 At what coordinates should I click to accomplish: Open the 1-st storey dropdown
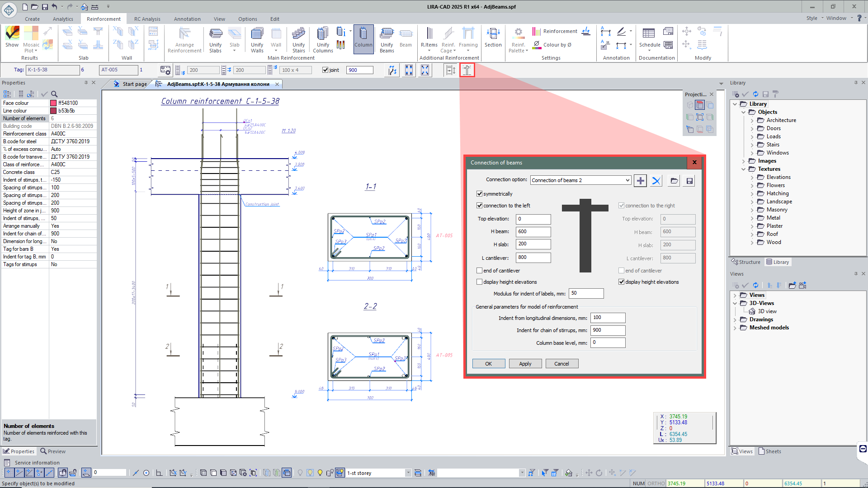[408, 473]
